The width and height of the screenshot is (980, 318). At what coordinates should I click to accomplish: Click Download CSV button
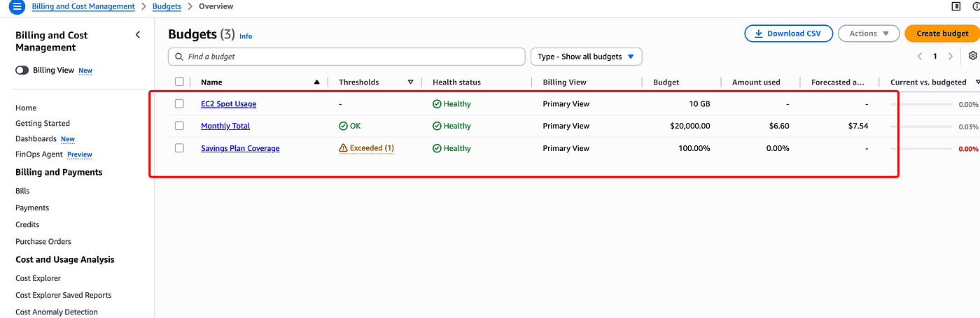(788, 34)
